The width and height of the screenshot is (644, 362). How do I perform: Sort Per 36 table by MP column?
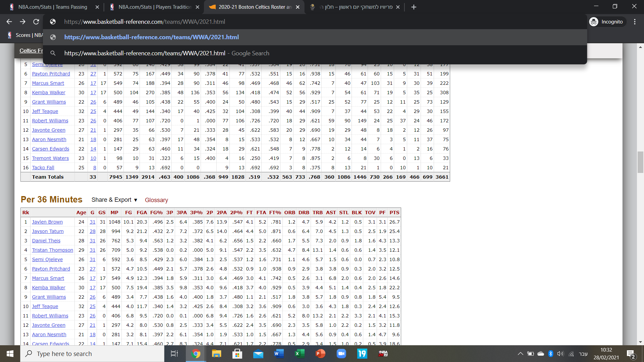click(114, 213)
